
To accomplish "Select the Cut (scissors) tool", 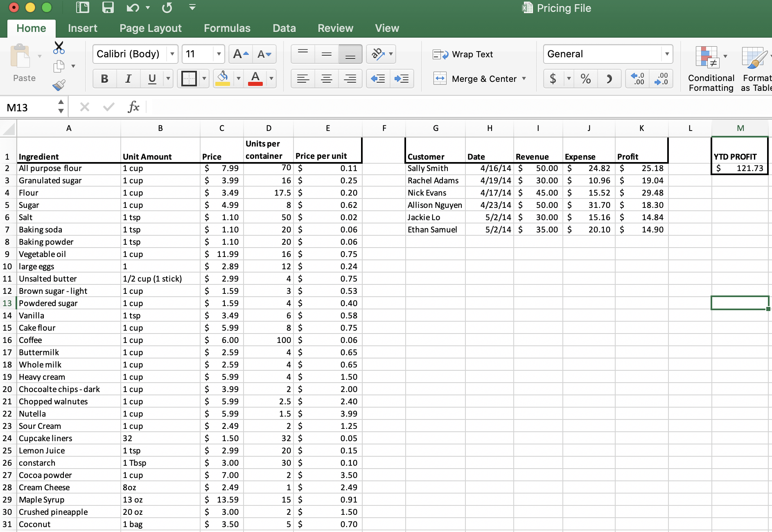I will click(x=59, y=48).
